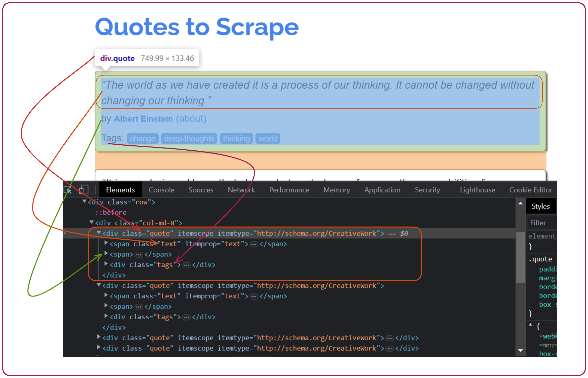Switch to the Network tab
Viewport: 588px width, 378px height.
241,190
